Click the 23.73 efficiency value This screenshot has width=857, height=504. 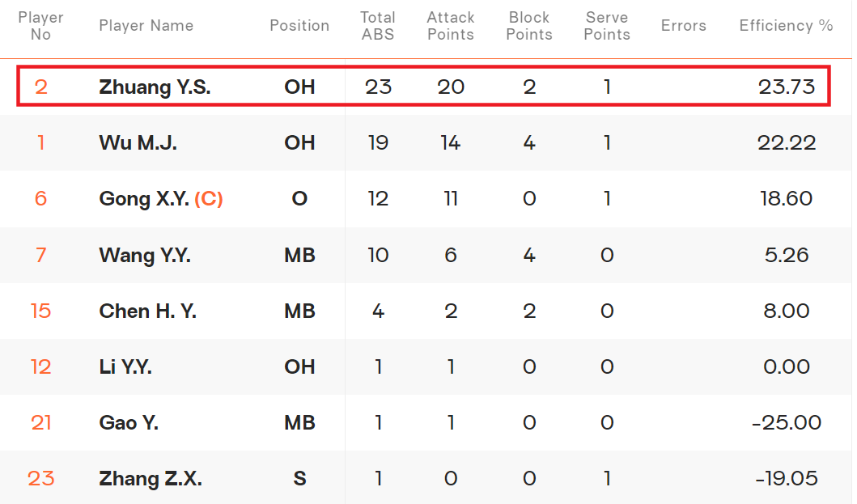coord(786,87)
